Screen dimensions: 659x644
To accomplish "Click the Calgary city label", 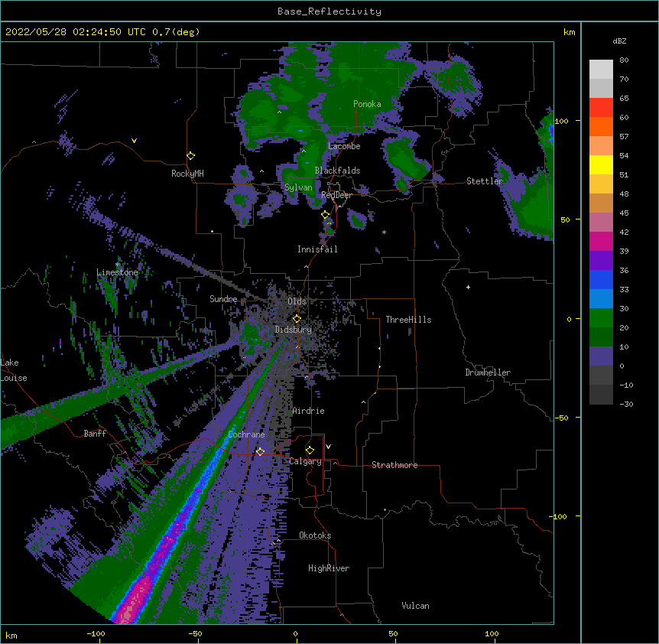I will point(305,461).
